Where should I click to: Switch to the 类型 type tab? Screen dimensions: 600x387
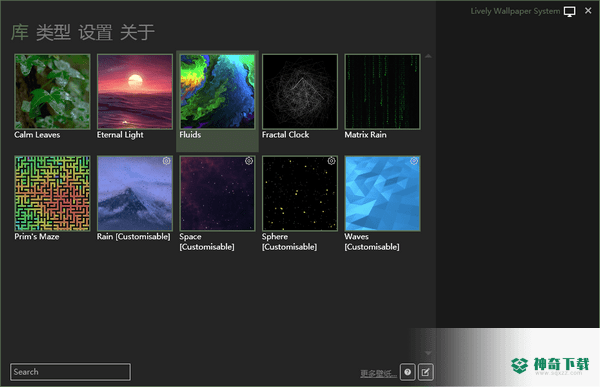(53, 32)
